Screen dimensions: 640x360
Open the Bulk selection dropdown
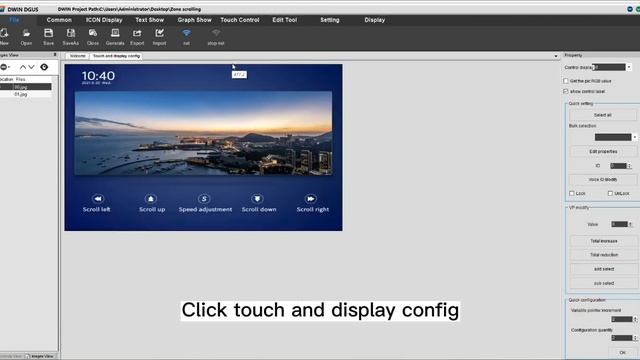[635, 137]
